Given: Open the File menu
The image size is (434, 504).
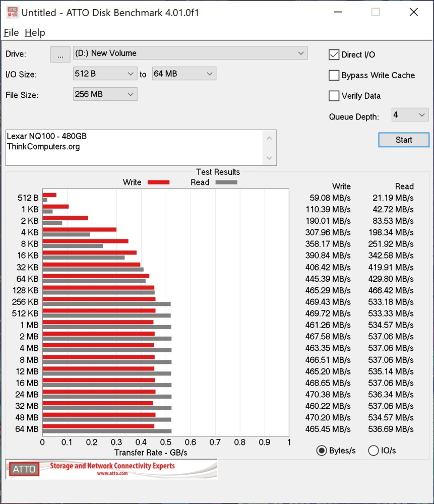Looking at the screenshot, I should tap(11, 32).
